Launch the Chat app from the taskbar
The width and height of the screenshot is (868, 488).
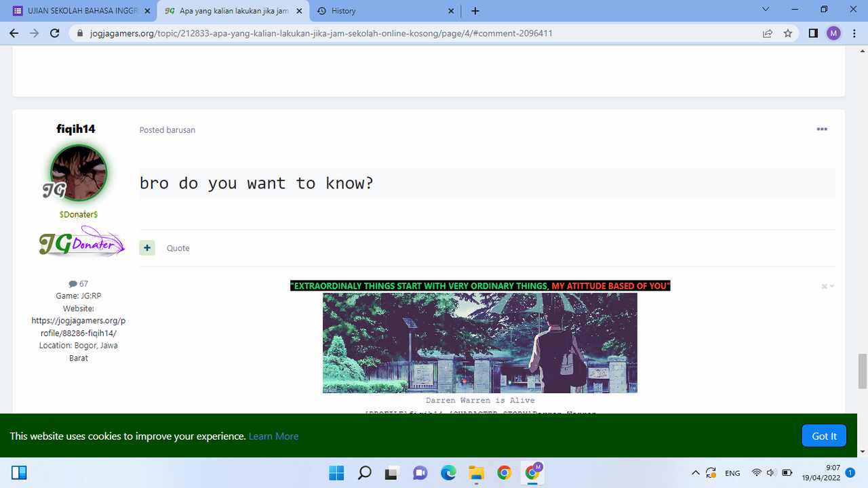(420, 472)
